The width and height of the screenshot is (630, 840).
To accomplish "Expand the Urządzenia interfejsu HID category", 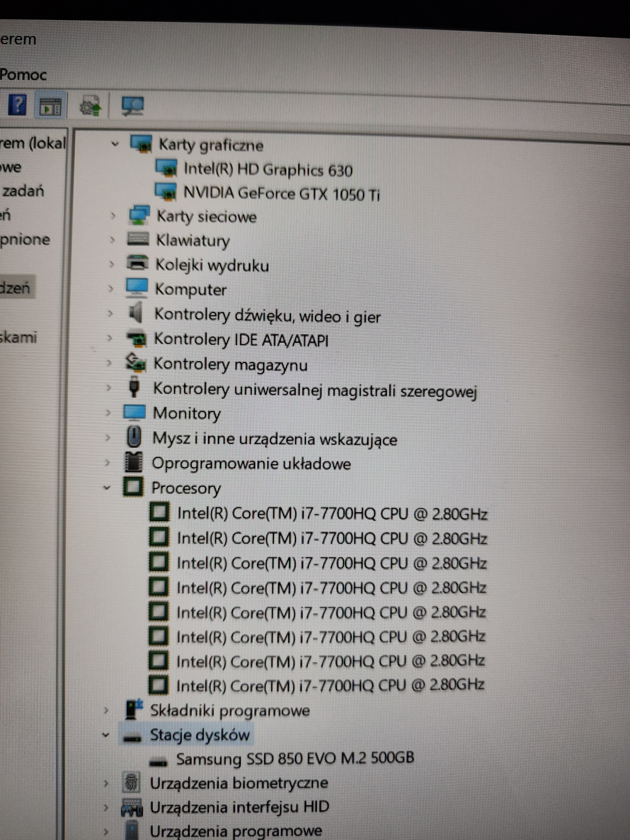I will point(106,807).
